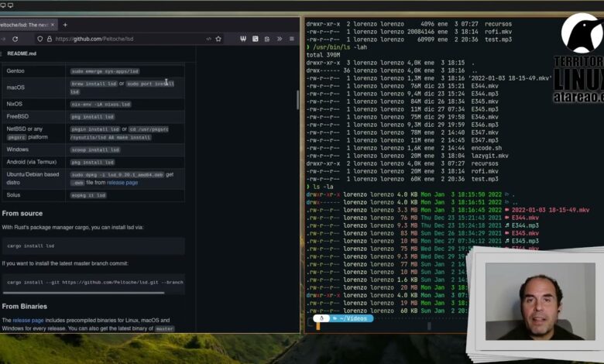Click the colored 'E345.mkv' entry in lsd output
The width and height of the screenshot is (604, 364).
coord(525,233)
